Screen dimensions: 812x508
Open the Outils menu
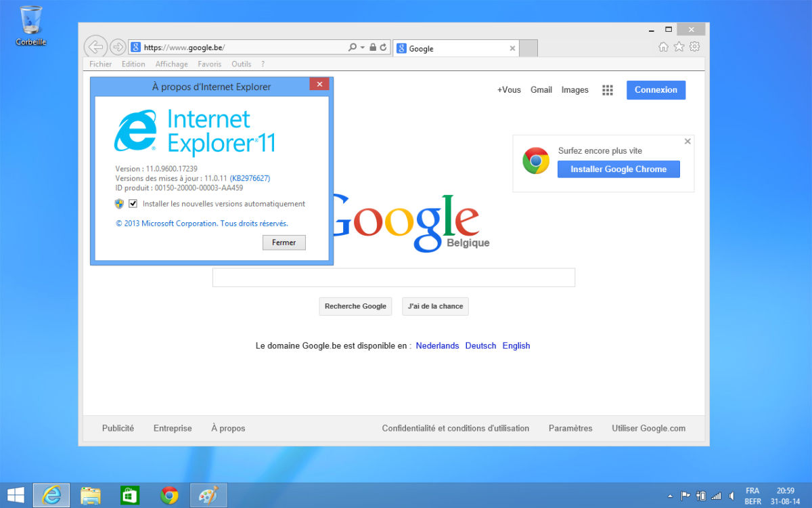tap(241, 64)
